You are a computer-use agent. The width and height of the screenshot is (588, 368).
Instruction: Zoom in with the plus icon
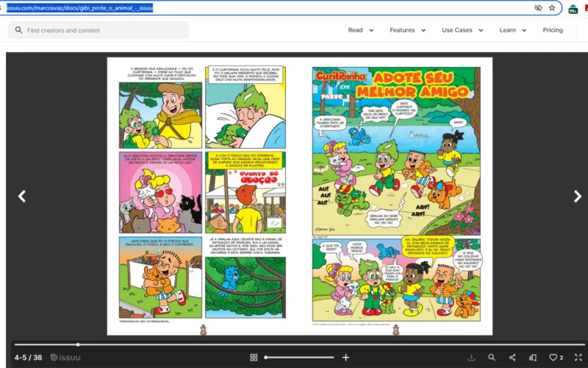point(345,358)
